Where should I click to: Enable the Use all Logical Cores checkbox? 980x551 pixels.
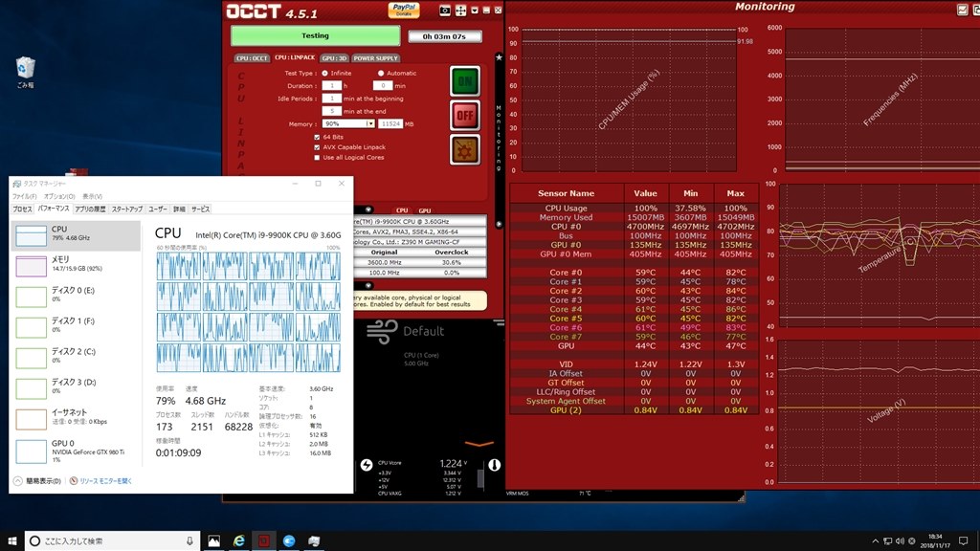(x=317, y=158)
